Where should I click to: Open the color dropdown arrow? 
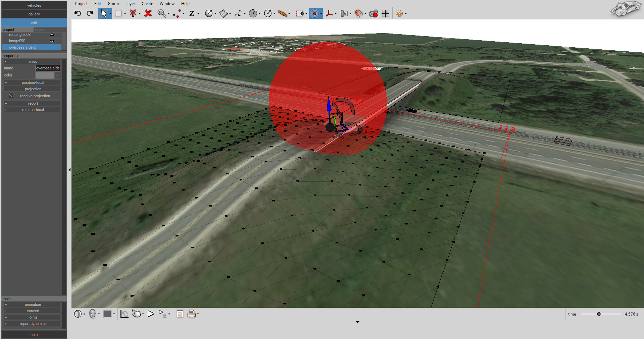tap(56, 75)
